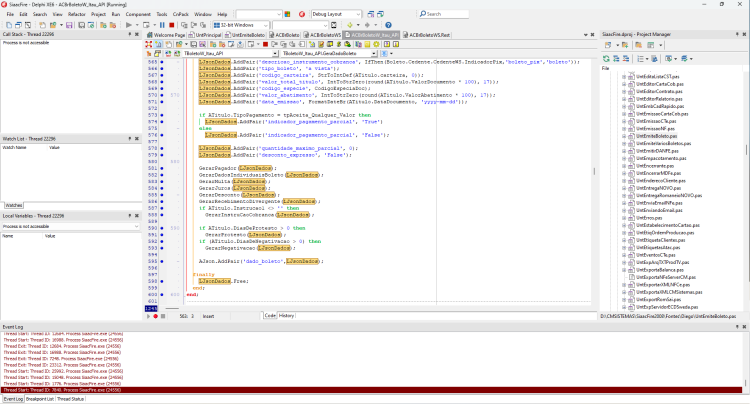Open the Refactor menu
The width and height of the screenshot is (750, 404).
(x=77, y=14)
